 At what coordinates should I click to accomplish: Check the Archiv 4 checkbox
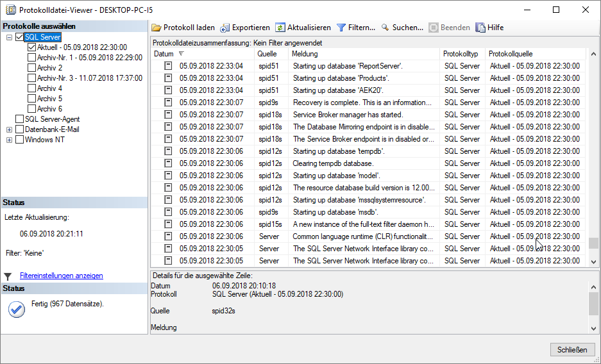tap(32, 88)
